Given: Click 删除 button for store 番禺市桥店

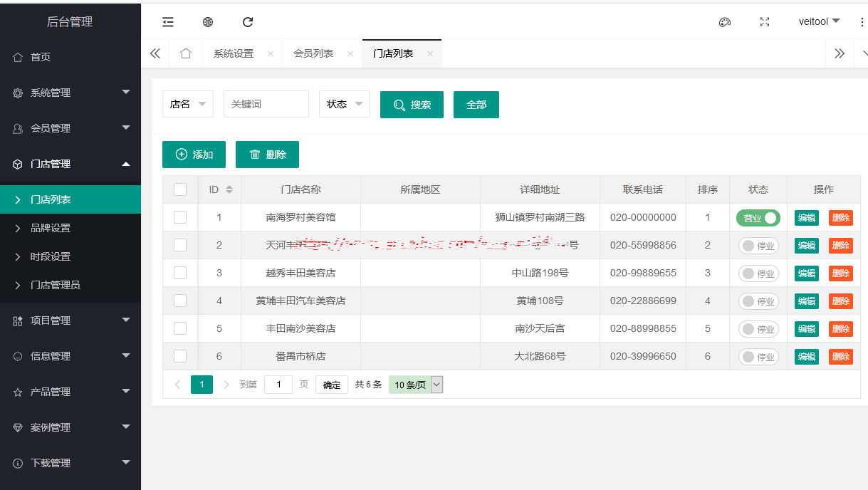Looking at the screenshot, I should click(840, 357).
